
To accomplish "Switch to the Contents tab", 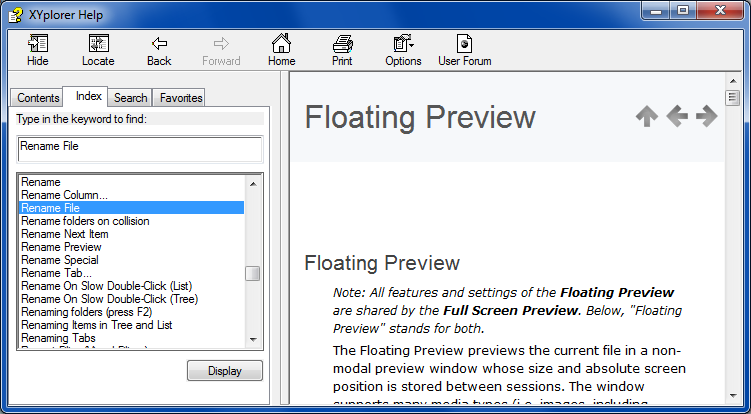I will (x=38, y=98).
